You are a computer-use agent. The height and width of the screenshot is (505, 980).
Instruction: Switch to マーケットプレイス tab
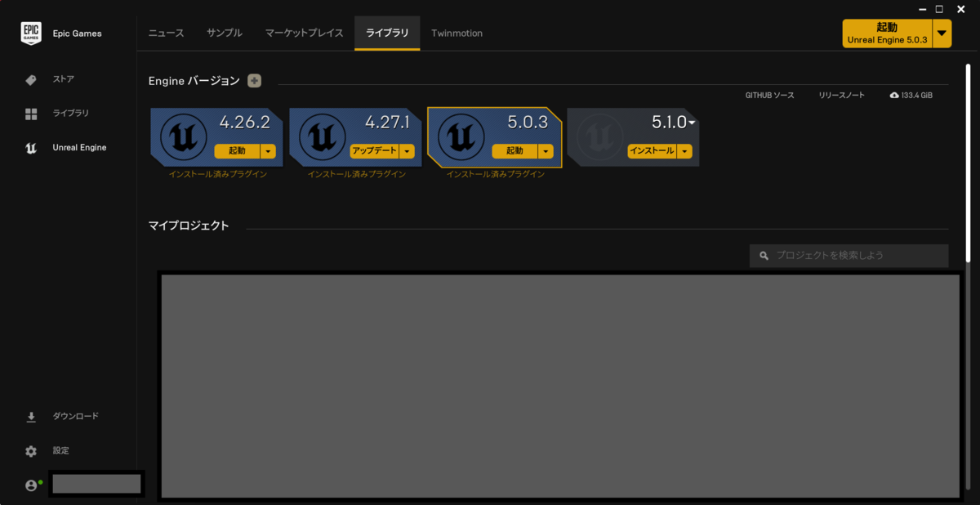[304, 34]
